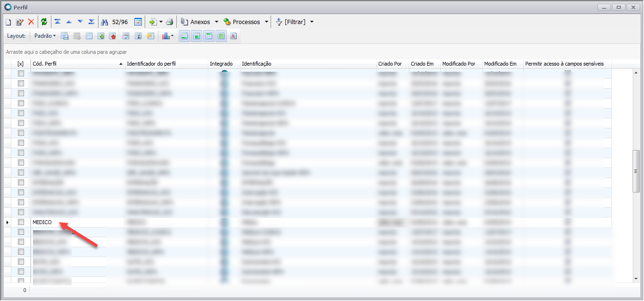Click the [x] select-all column header

pyautogui.click(x=21, y=64)
